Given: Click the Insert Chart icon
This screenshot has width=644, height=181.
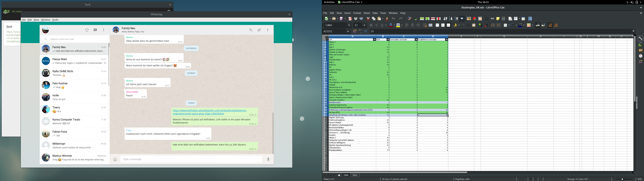Looking at the screenshot, I should [x=474, y=19].
